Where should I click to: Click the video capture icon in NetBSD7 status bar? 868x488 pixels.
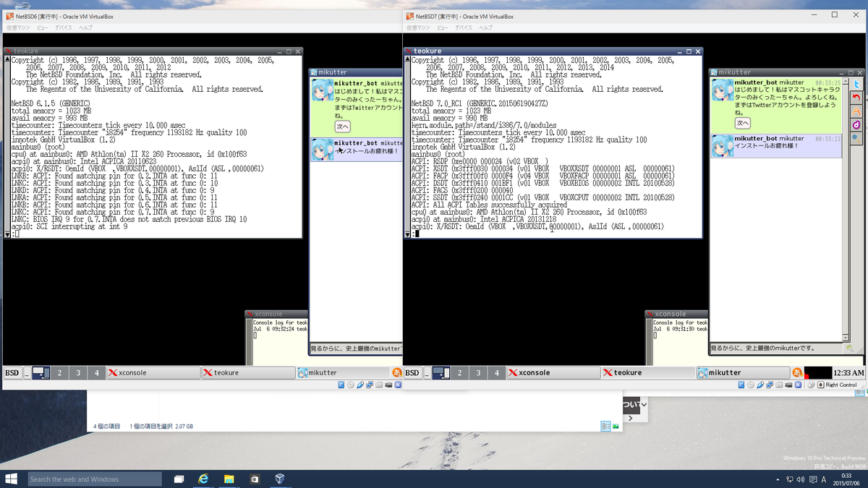tap(787, 385)
